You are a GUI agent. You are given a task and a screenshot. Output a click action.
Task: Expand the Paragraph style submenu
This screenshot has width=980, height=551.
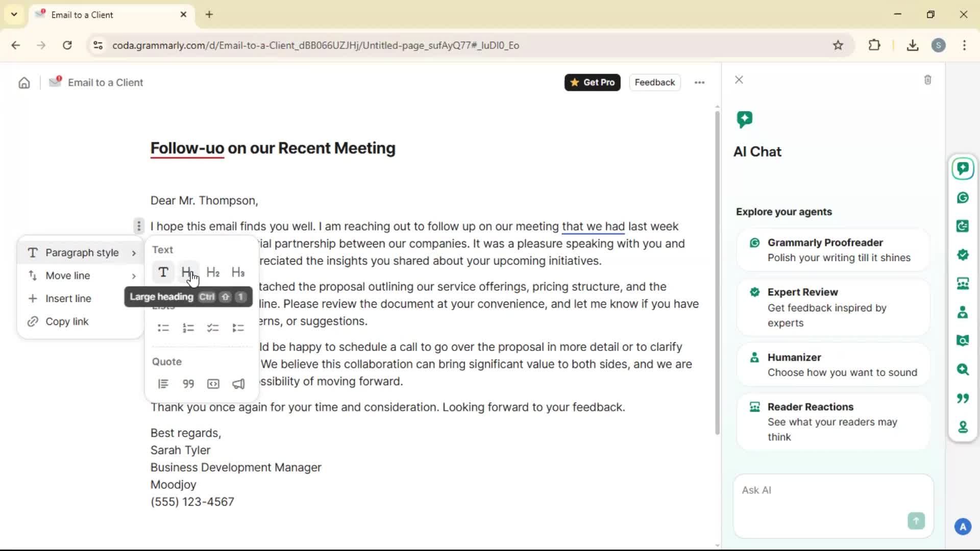click(x=82, y=253)
